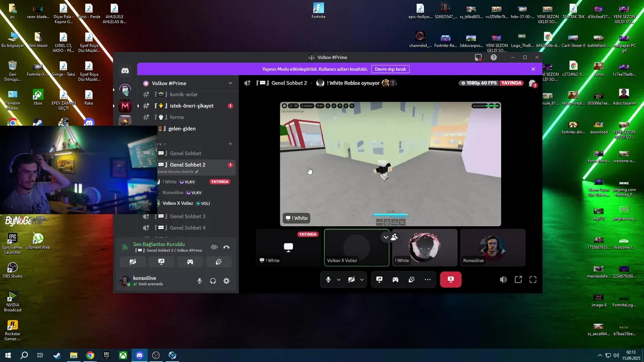Open microphone options dropdown arrow
Viewport: 644px width, 362px height.
pyautogui.click(x=339, y=280)
